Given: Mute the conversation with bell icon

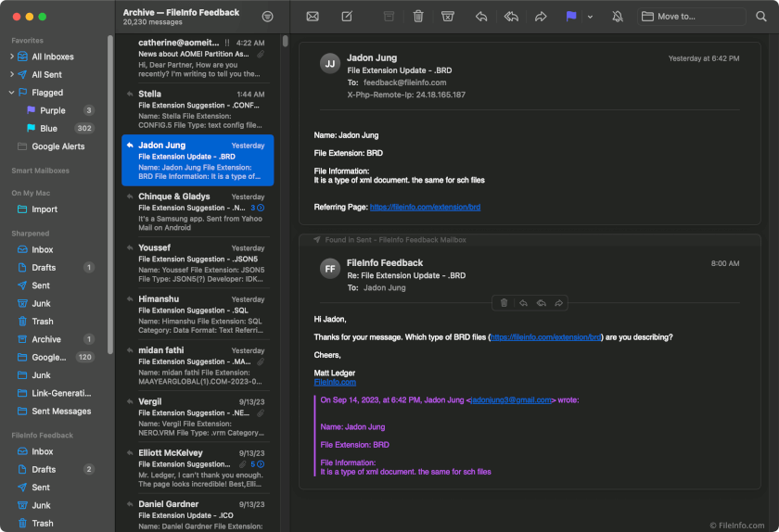Looking at the screenshot, I should pos(618,17).
